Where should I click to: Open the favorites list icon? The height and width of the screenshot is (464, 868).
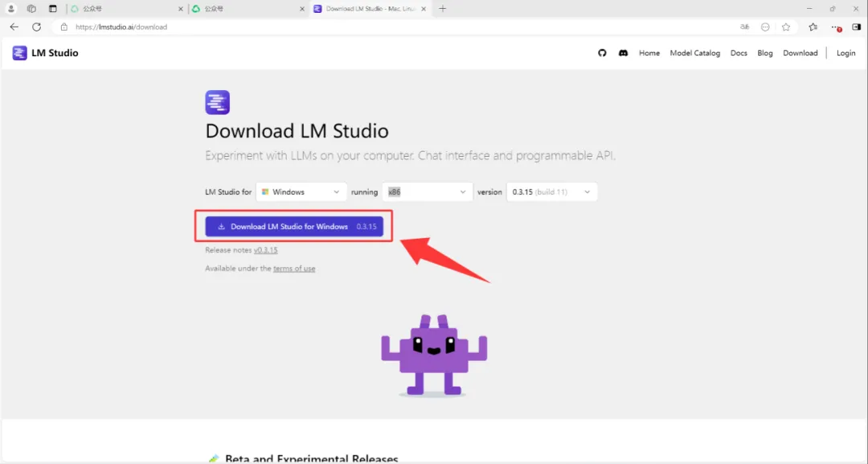(813, 27)
